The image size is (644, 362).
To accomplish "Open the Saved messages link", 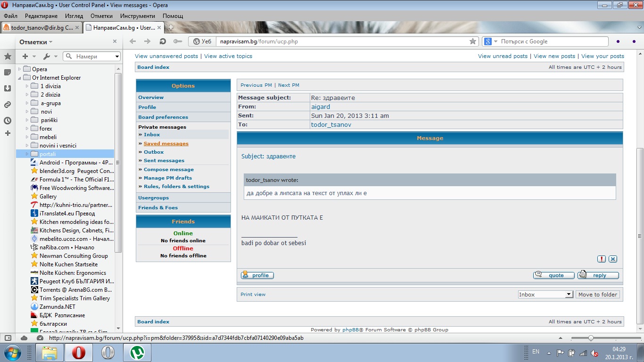I will (166, 144).
